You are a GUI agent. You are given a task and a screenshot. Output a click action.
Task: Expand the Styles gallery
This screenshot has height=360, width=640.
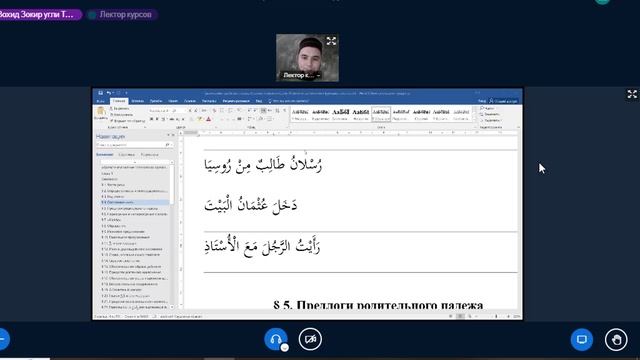click(475, 120)
